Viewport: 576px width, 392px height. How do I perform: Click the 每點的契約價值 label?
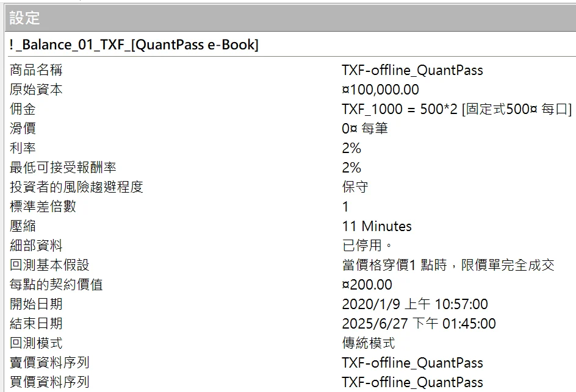pyautogui.click(x=56, y=285)
